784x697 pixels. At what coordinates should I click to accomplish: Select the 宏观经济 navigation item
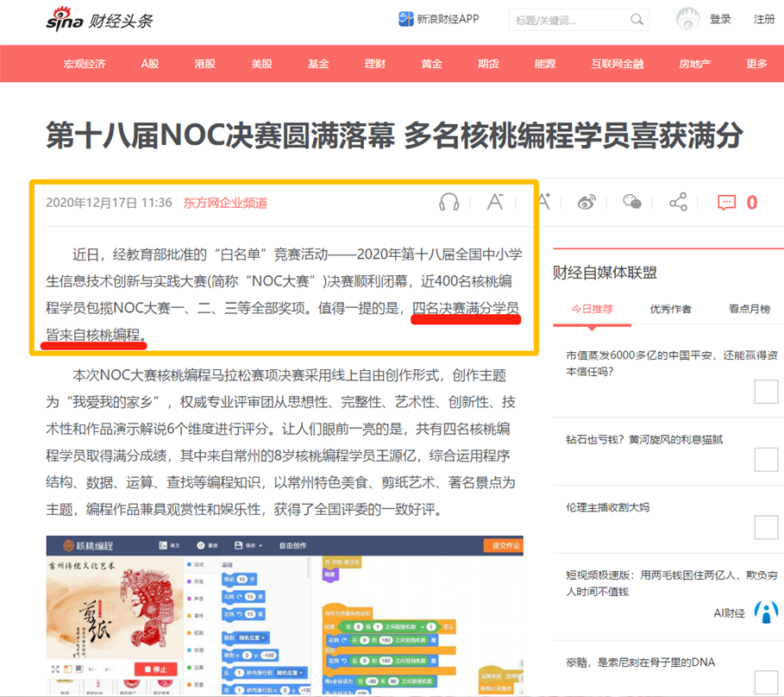pos(85,64)
